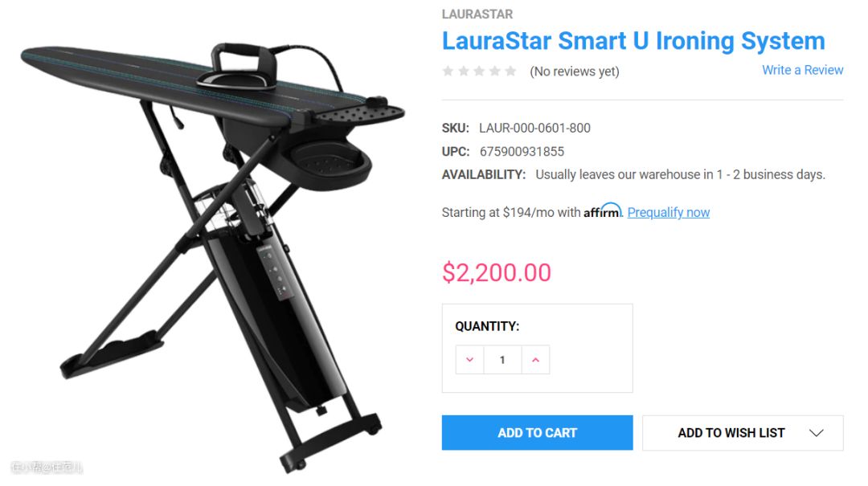
Task: Select the fifth rating star
Action: 510,71
